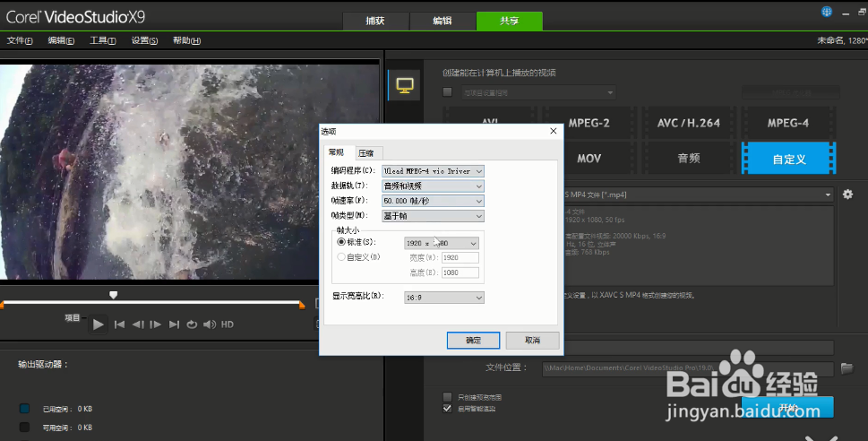The width and height of the screenshot is (868, 441).
Task: Click the preview scrub bar track
Action: 152,302
